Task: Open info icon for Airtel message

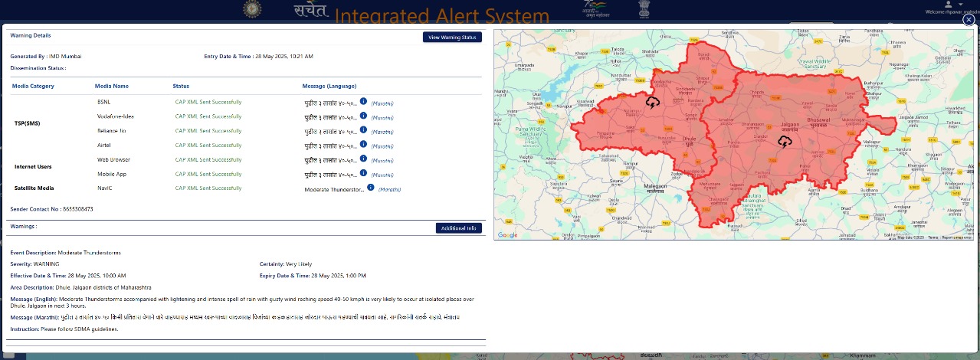Action: point(364,145)
